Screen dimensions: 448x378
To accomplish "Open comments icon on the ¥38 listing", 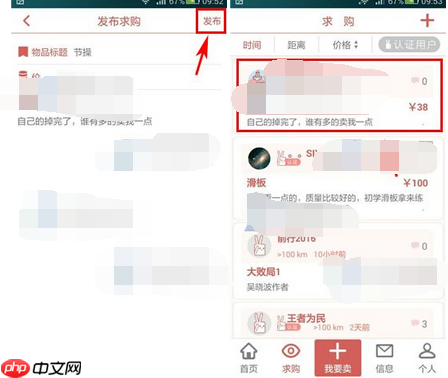I will tap(415, 81).
